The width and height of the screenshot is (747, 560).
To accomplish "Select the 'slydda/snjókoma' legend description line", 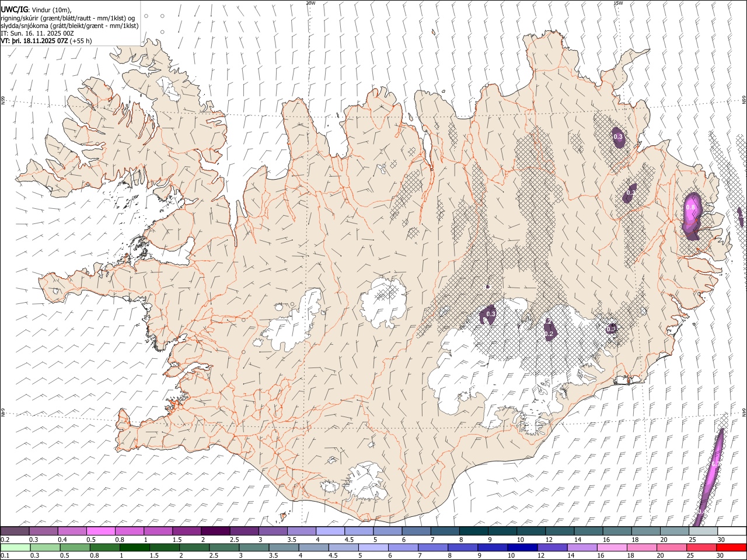I will click(69, 26).
